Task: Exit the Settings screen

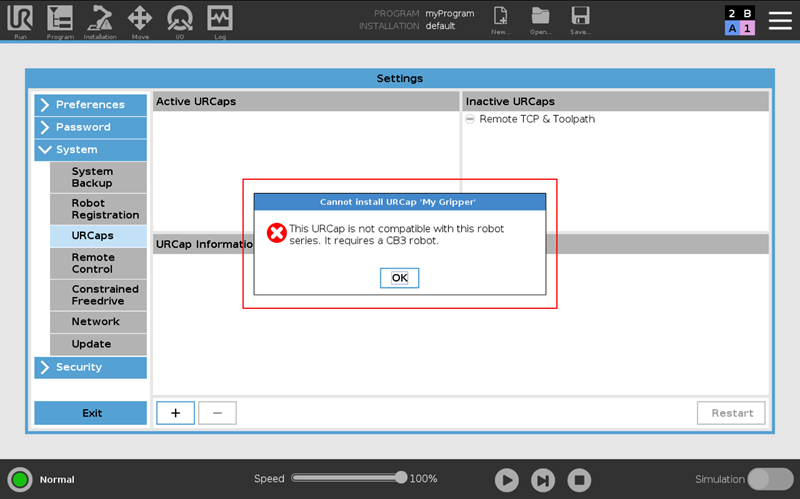Action: click(90, 413)
